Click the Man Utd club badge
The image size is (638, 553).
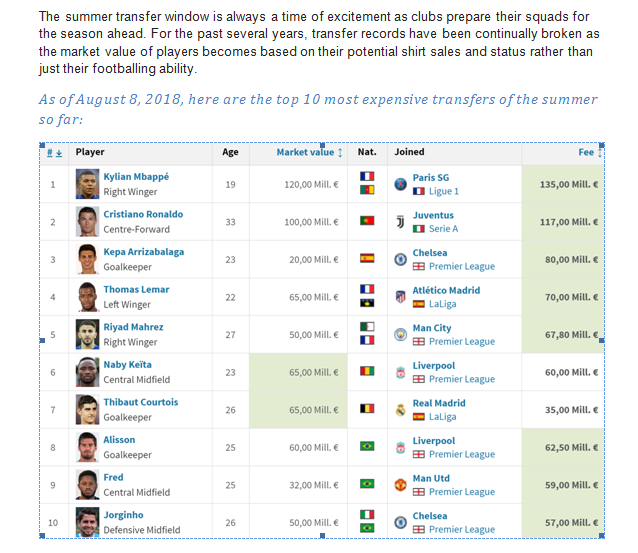pos(401,484)
